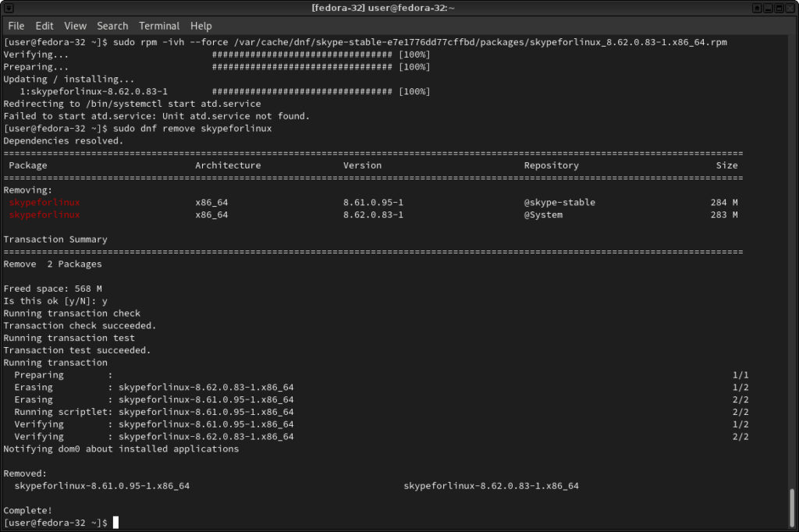Viewport: 799px width, 532px height.
Task: Click red skypeforlinux in the 8.61.0.95-1 row
Action: pyautogui.click(x=44, y=202)
